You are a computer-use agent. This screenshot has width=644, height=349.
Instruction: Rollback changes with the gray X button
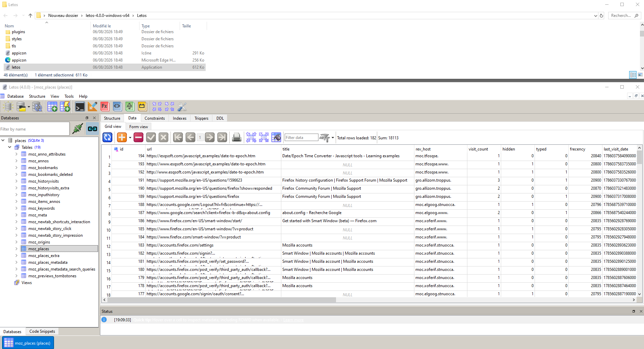click(x=163, y=137)
